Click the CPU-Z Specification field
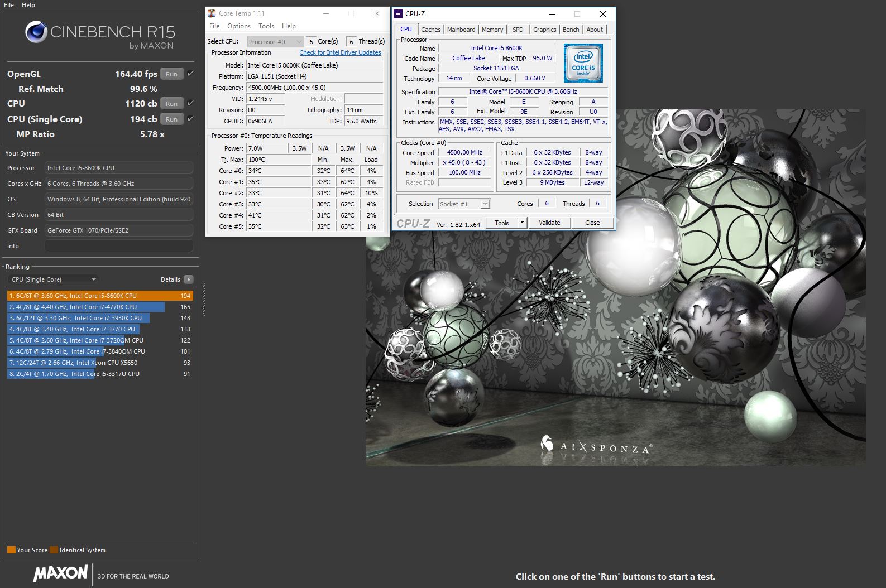 (523, 91)
